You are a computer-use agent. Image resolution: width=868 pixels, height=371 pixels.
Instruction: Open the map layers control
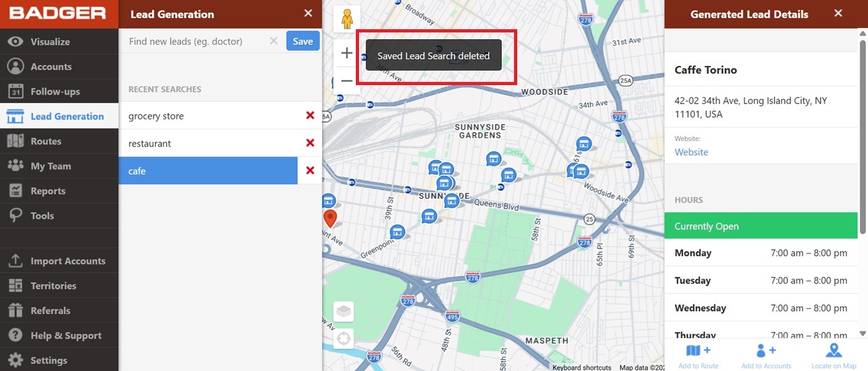(x=344, y=312)
